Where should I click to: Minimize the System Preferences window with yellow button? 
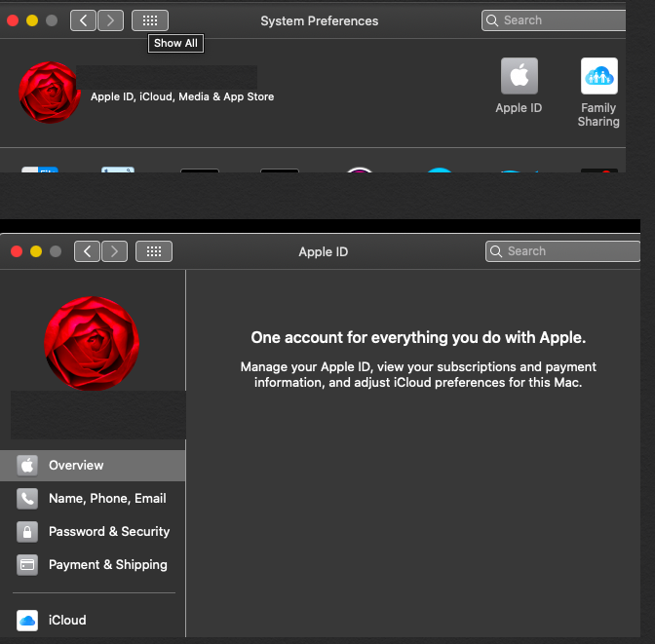(x=32, y=20)
